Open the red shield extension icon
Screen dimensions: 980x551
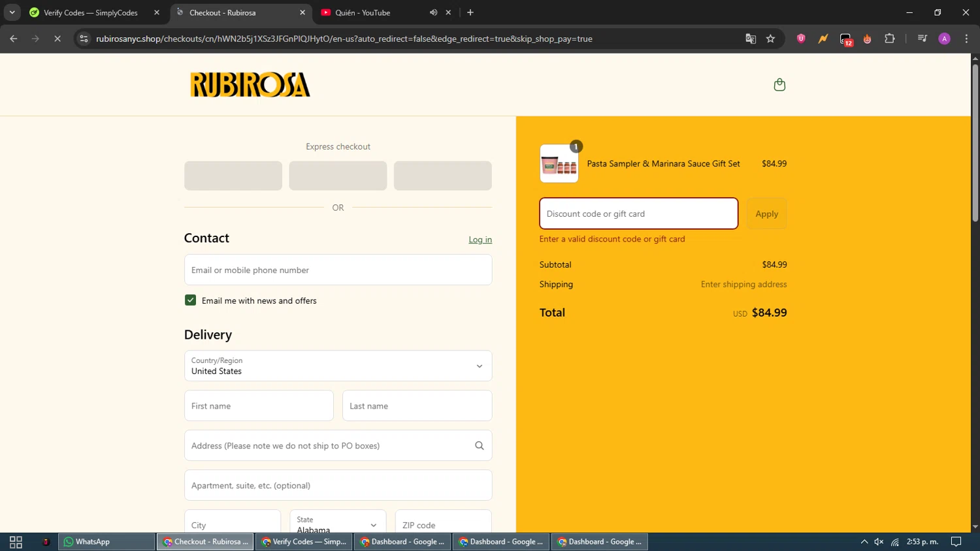(x=801, y=39)
